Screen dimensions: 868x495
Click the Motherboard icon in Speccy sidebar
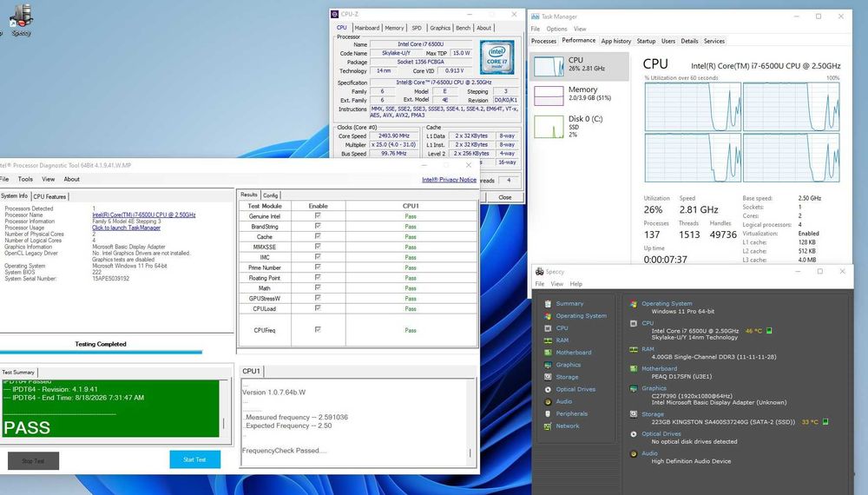pos(548,353)
